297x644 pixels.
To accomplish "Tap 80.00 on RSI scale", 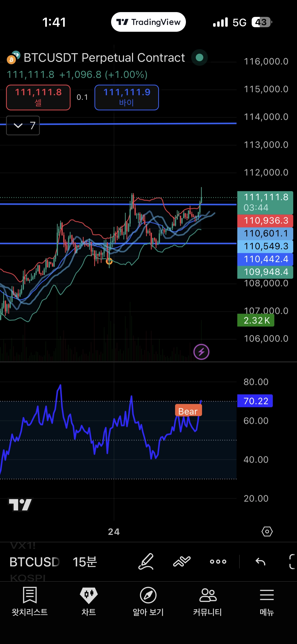I will (256, 382).
